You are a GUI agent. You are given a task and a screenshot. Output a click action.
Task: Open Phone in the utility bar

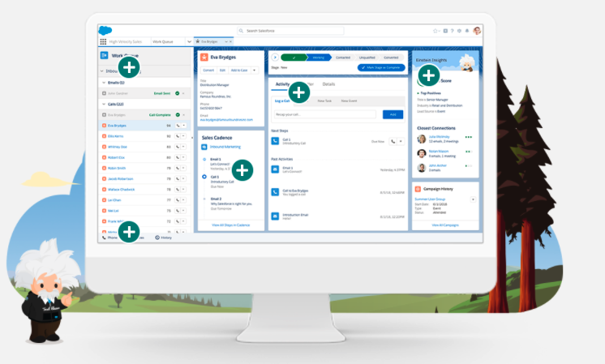tap(110, 238)
